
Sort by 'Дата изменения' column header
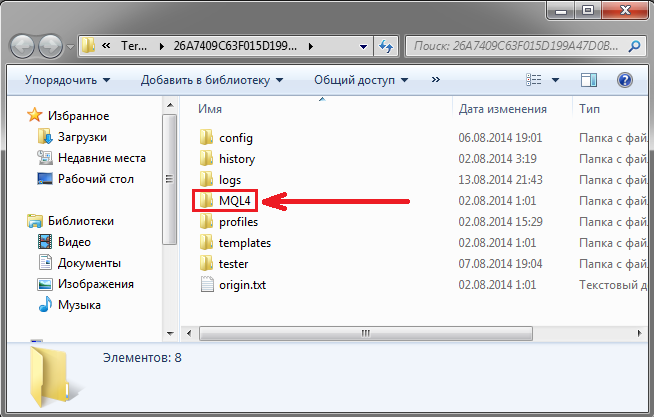click(503, 109)
